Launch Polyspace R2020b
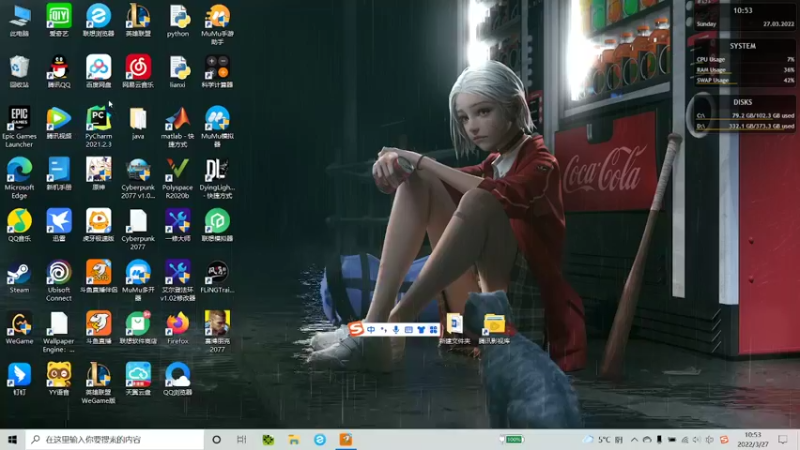 (x=178, y=178)
